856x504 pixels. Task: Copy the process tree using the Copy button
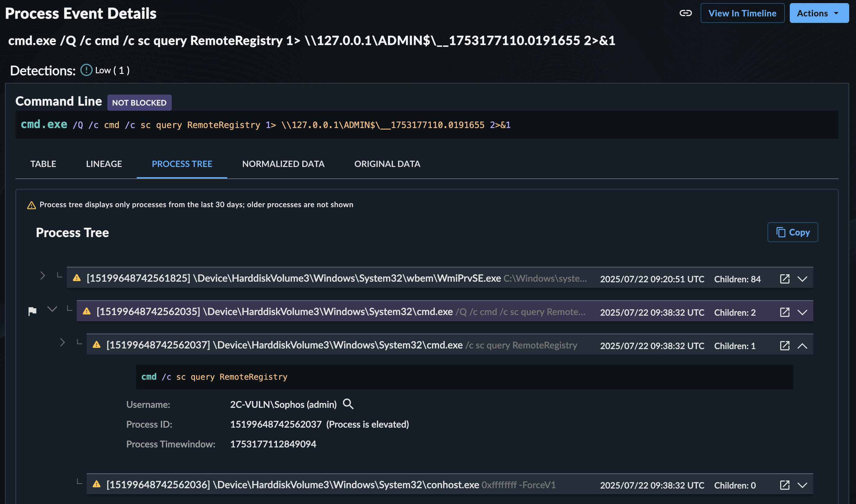pyautogui.click(x=793, y=232)
